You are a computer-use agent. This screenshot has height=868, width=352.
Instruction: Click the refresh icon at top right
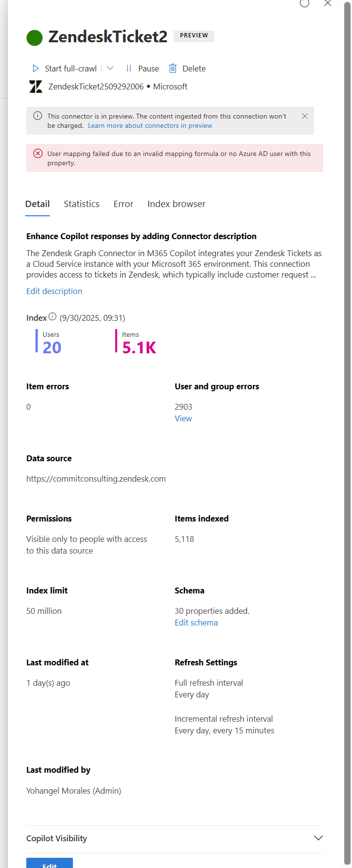(x=304, y=4)
